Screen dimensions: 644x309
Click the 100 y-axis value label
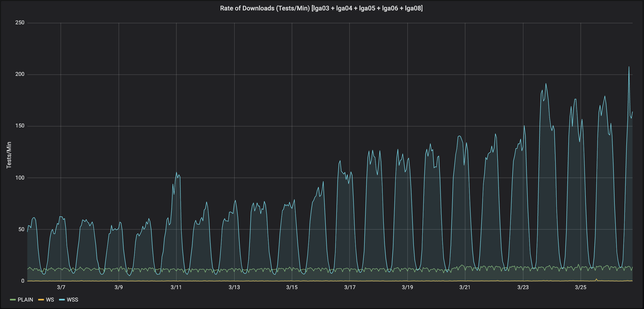pyautogui.click(x=20, y=178)
